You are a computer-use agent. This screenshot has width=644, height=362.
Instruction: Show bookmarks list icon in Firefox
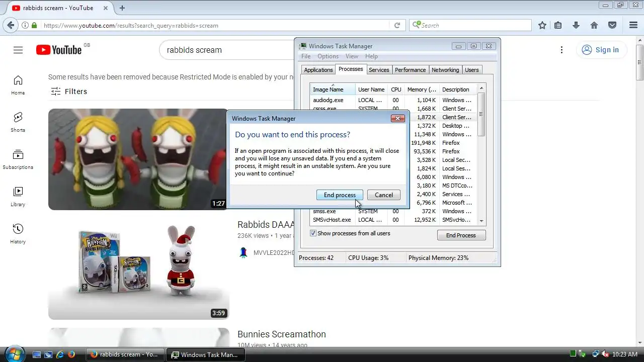tap(558, 25)
